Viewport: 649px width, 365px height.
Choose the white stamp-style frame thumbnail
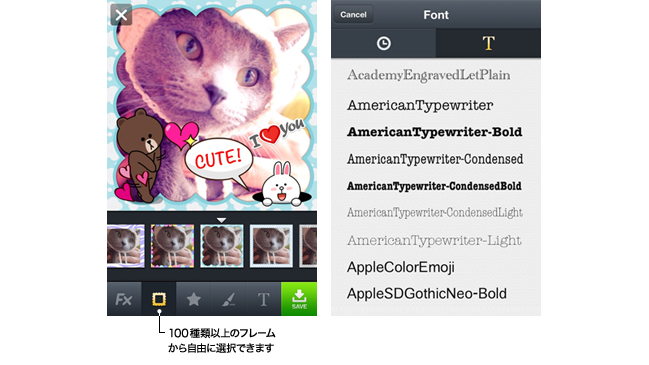pos(271,246)
